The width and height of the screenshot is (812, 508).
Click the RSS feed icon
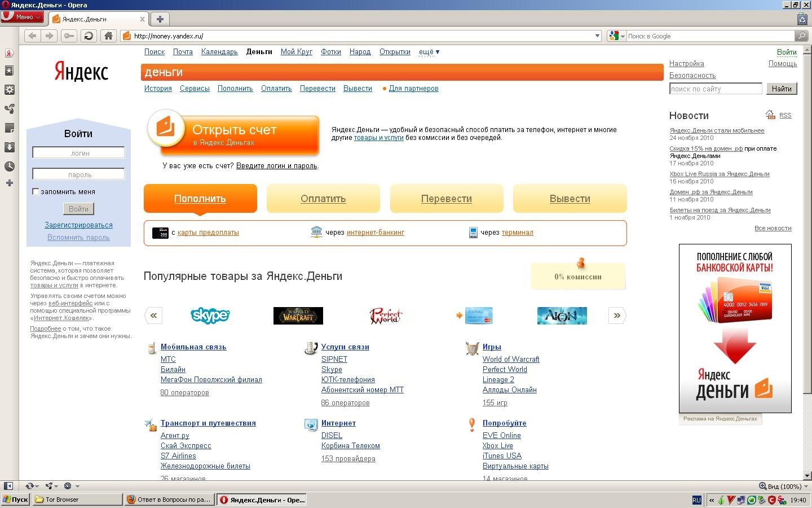(x=770, y=115)
